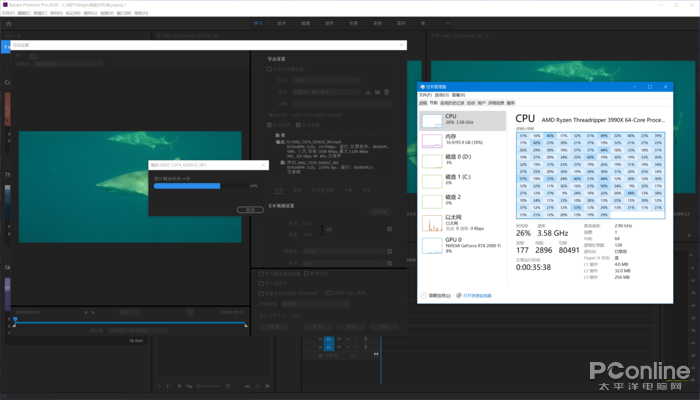Open the workspace overflow chevron menu
The image size is (700, 400).
pyautogui.click(x=448, y=23)
